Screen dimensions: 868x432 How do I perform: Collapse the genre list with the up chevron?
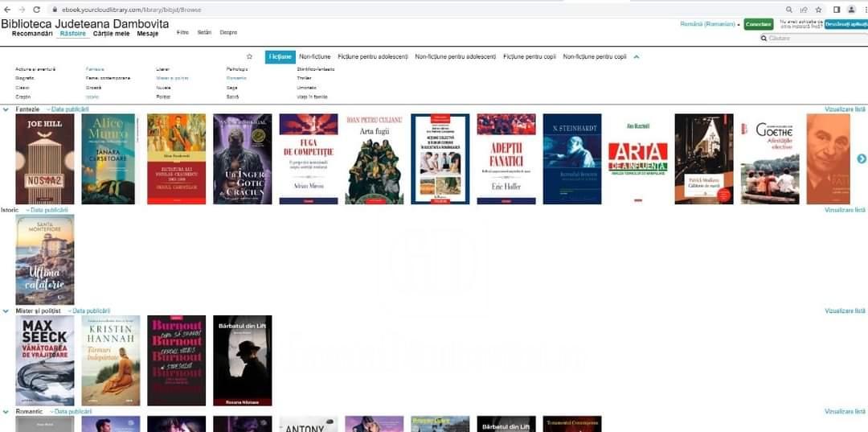tap(636, 56)
